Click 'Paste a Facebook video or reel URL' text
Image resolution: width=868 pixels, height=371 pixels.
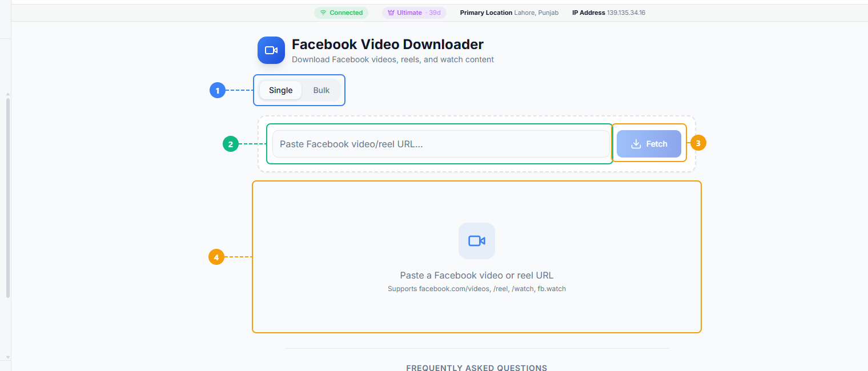pos(477,275)
